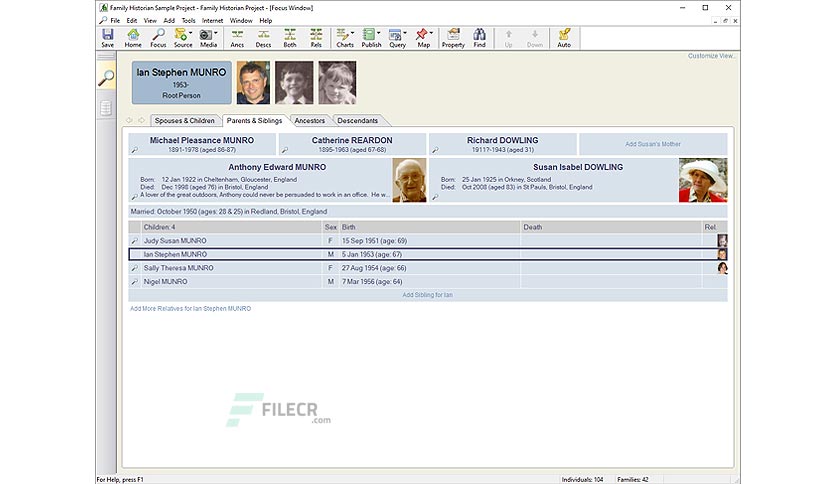Click the Auto toolbar icon
The width and height of the screenshot is (836, 484).
[564, 38]
